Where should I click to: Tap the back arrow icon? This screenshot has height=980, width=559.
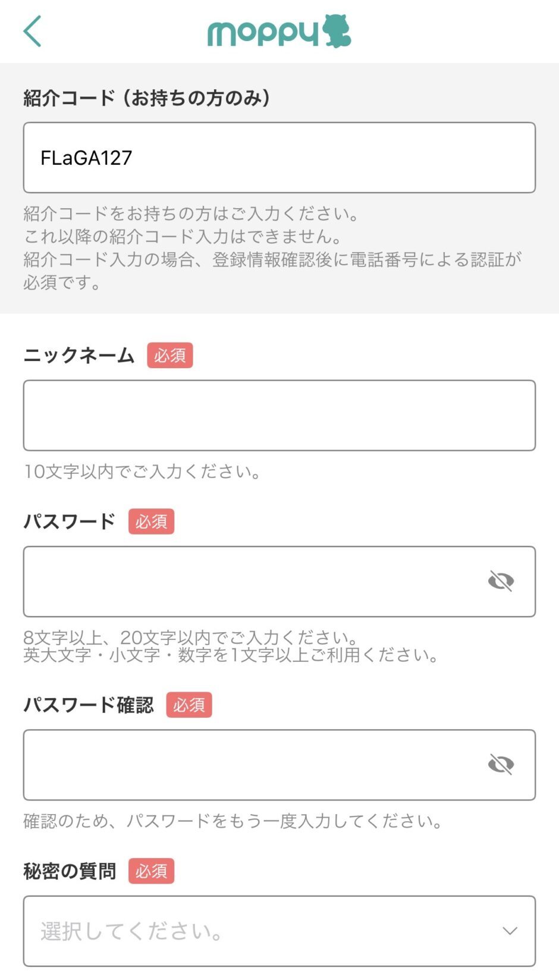(33, 31)
